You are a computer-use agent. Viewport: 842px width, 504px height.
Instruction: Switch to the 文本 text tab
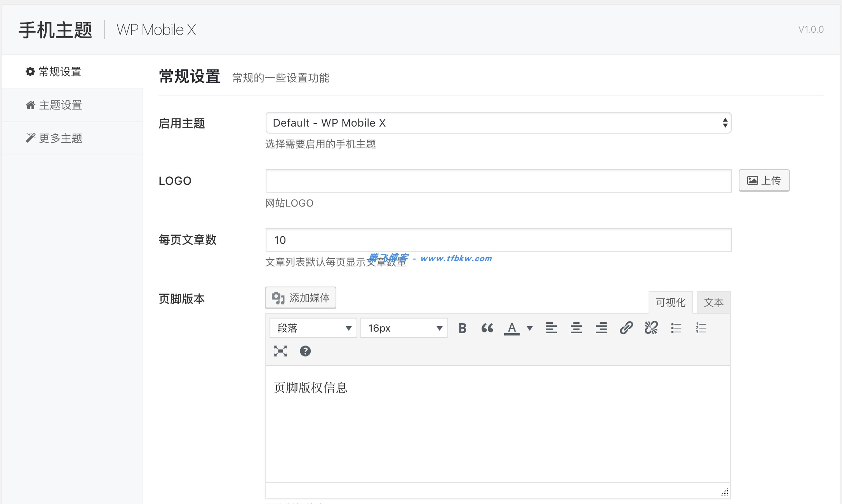coord(713,302)
